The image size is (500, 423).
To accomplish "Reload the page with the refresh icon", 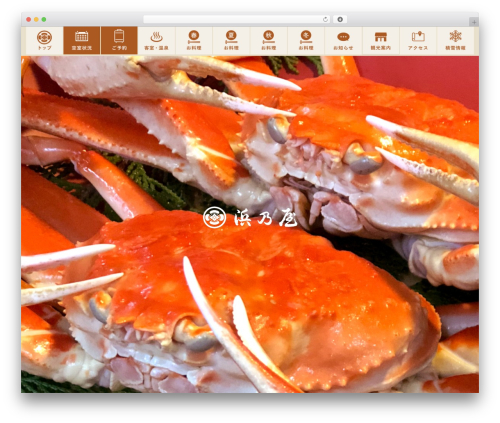I will coord(325,19).
